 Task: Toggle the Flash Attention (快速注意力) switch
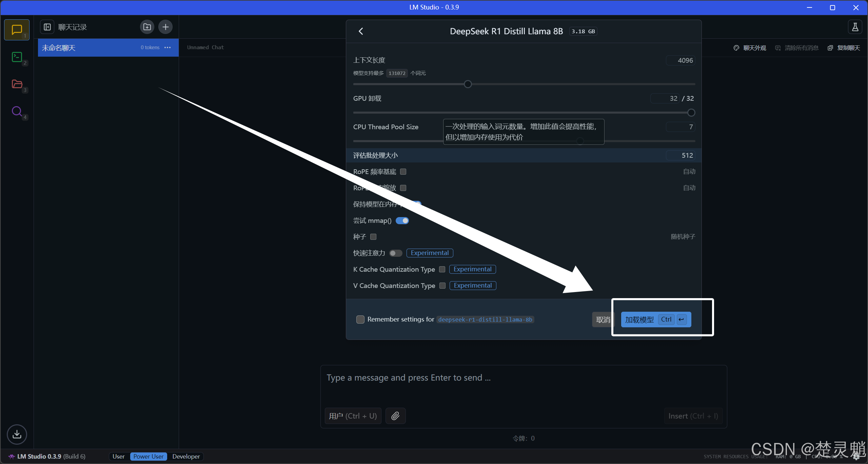[395, 253]
